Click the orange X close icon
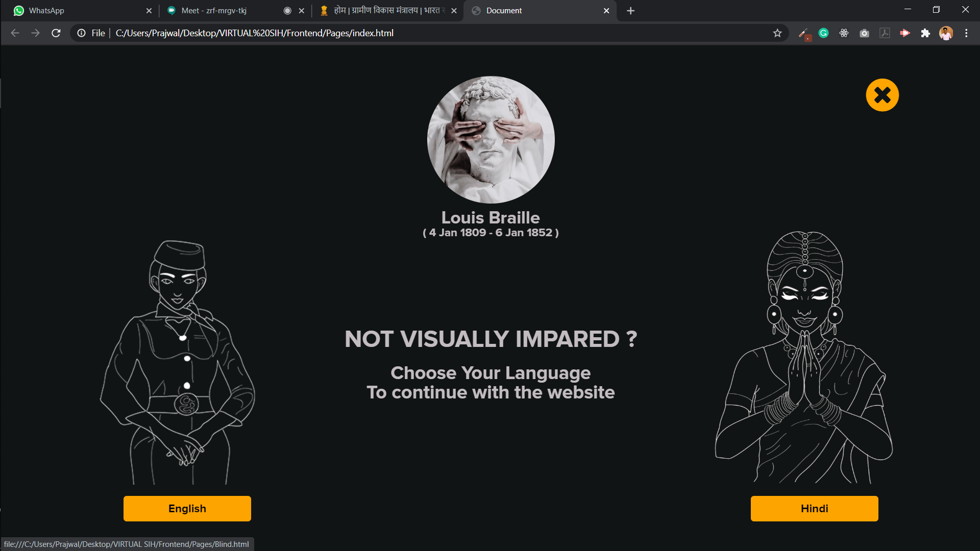This screenshot has height=551, width=980. (882, 95)
